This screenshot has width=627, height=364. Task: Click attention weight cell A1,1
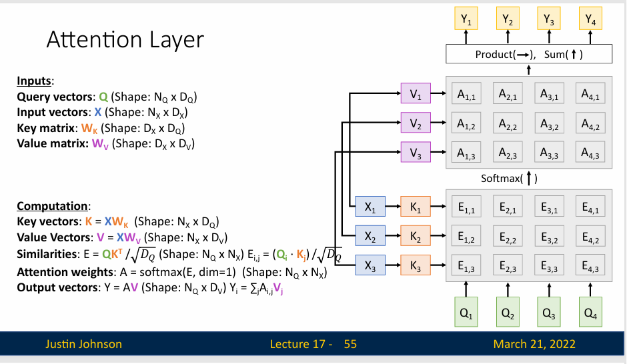[466, 93]
